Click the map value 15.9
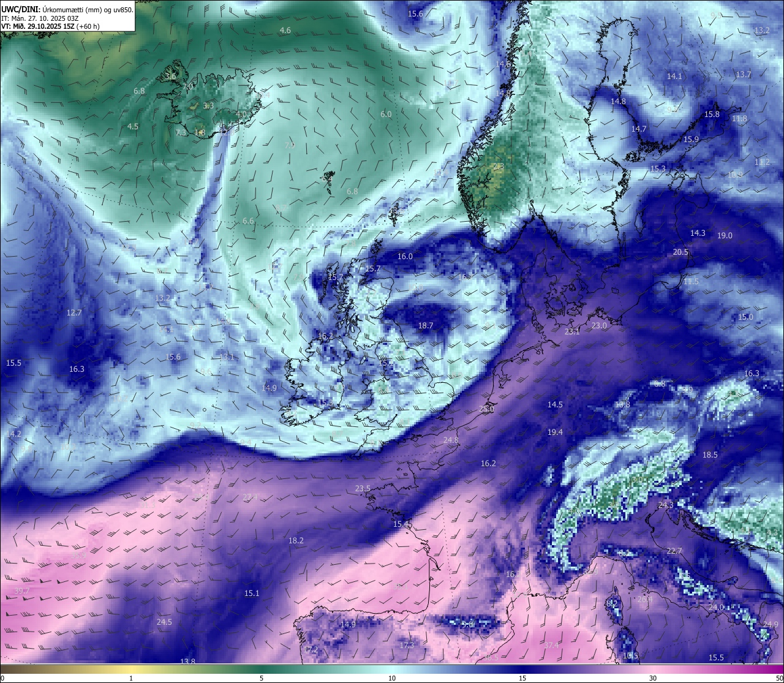 click(x=691, y=139)
